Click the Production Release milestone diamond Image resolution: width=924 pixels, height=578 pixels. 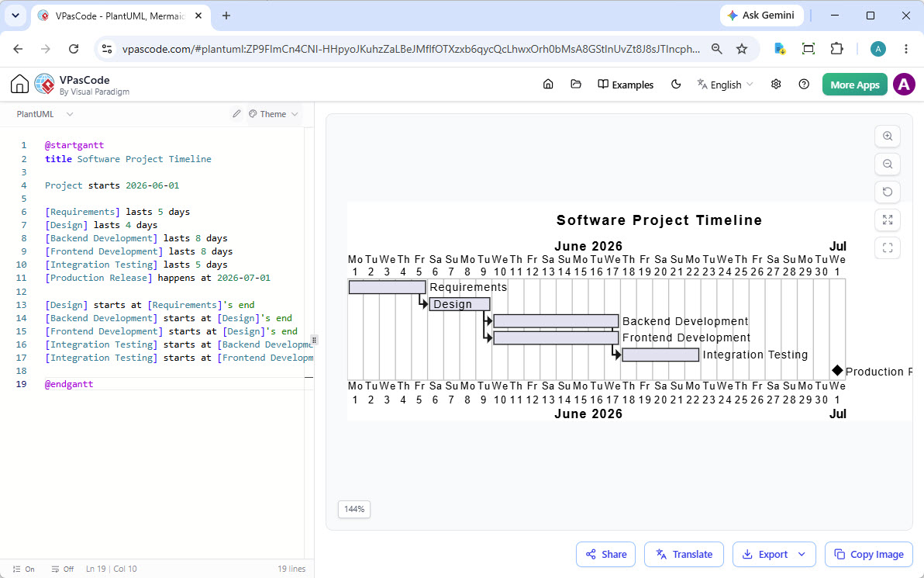tap(837, 370)
